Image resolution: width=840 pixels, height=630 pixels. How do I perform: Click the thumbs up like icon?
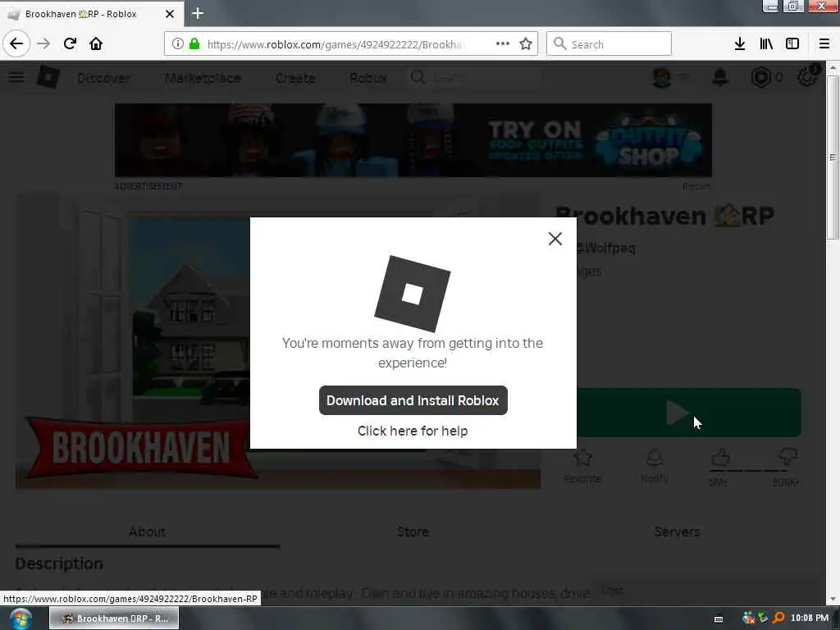(720, 459)
